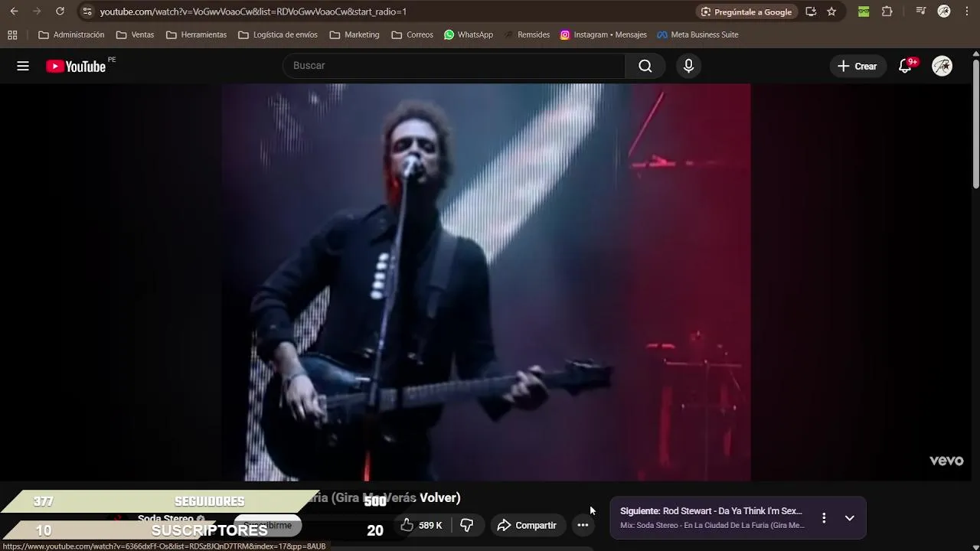Go to the YouTube home logo

tap(76, 67)
